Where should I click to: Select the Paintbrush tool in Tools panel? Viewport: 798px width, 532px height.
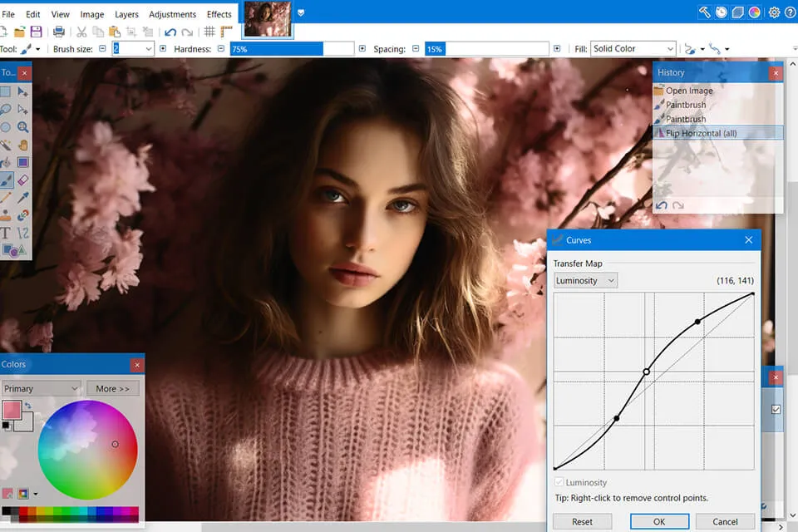[6, 180]
